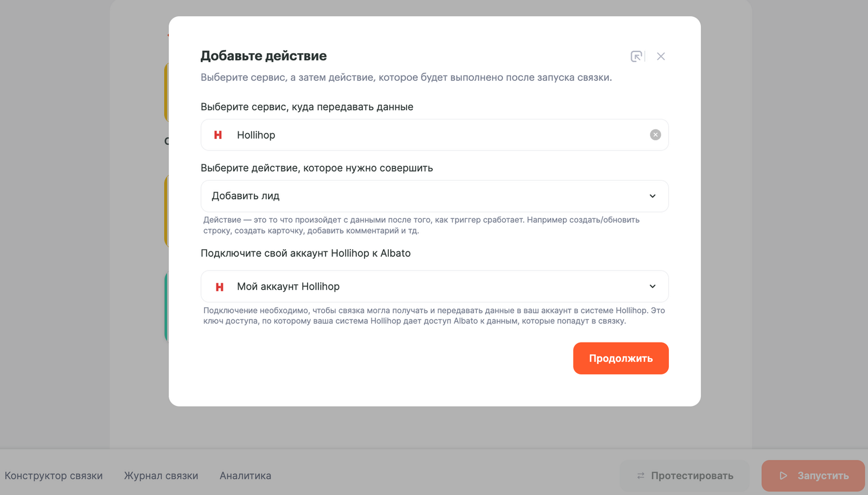Expand the action dropdown chevron
The height and width of the screenshot is (495, 868).
pyautogui.click(x=653, y=196)
